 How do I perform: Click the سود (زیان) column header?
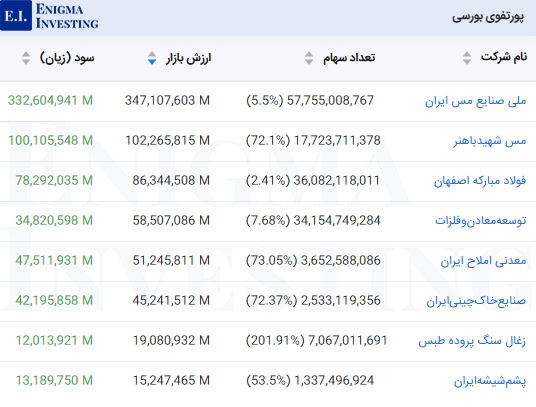click(x=67, y=58)
